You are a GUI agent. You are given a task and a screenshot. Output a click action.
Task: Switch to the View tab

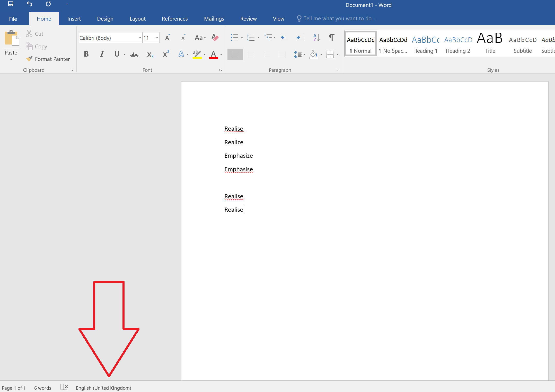(279, 19)
